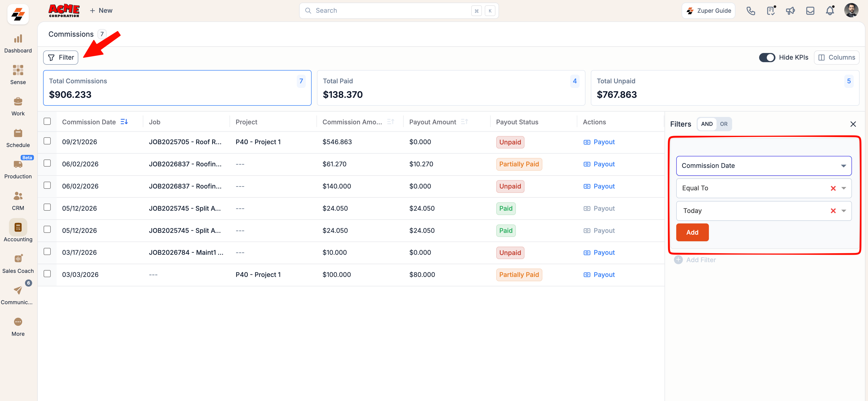Image resolution: width=868 pixels, height=401 pixels.
Task: Check the 09/21/2026 commission row
Action: coord(47,141)
